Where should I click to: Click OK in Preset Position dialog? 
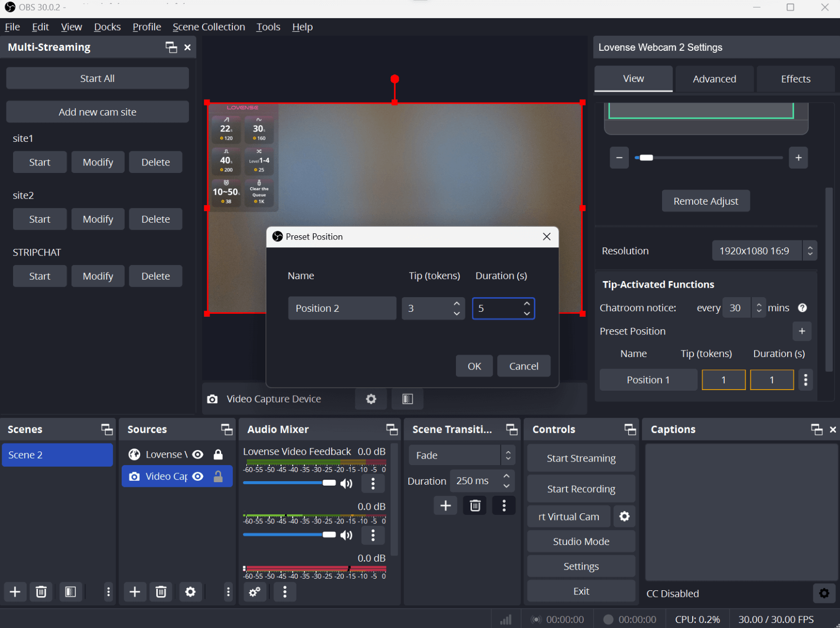[x=474, y=366]
